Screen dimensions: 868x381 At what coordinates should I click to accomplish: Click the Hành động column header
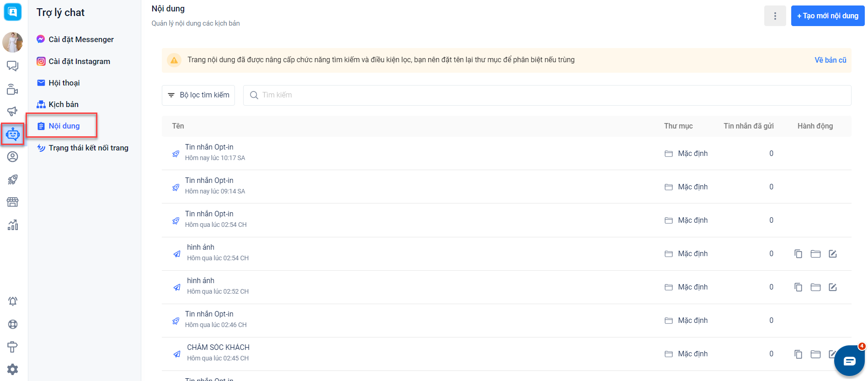(x=815, y=126)
